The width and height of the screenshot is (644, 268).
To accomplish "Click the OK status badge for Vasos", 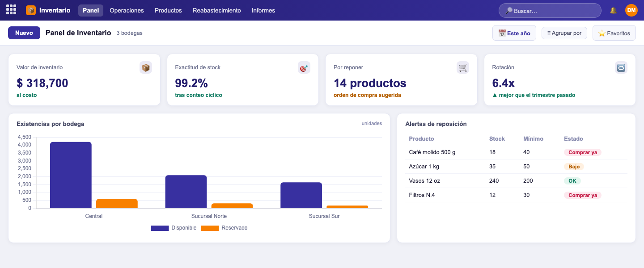I will 572,181.
